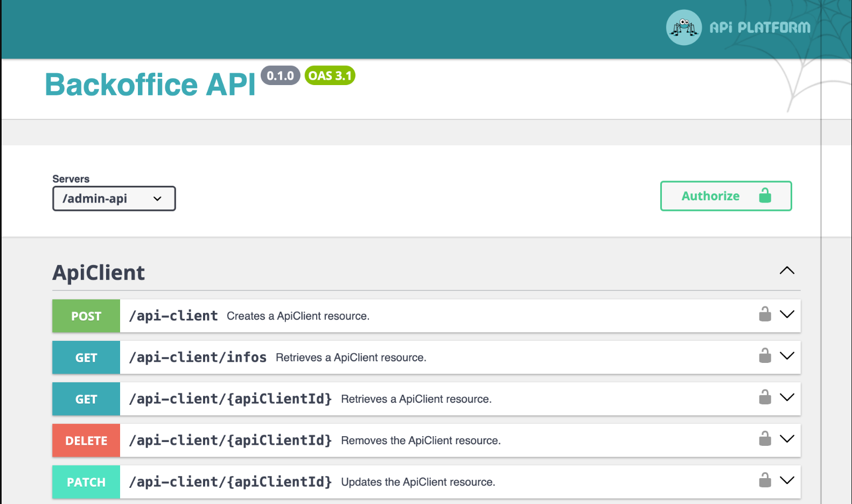Expand the GET /api-client/{apiClientId} chevron
Screen dimensions: 852x504
pyautogui.click(x=787, y=397)
